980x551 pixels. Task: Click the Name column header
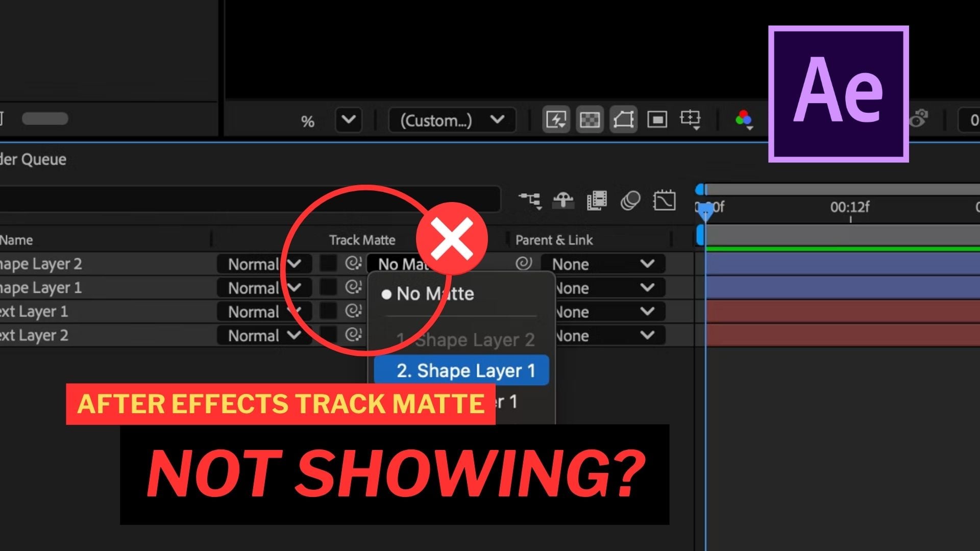[16, 240]
